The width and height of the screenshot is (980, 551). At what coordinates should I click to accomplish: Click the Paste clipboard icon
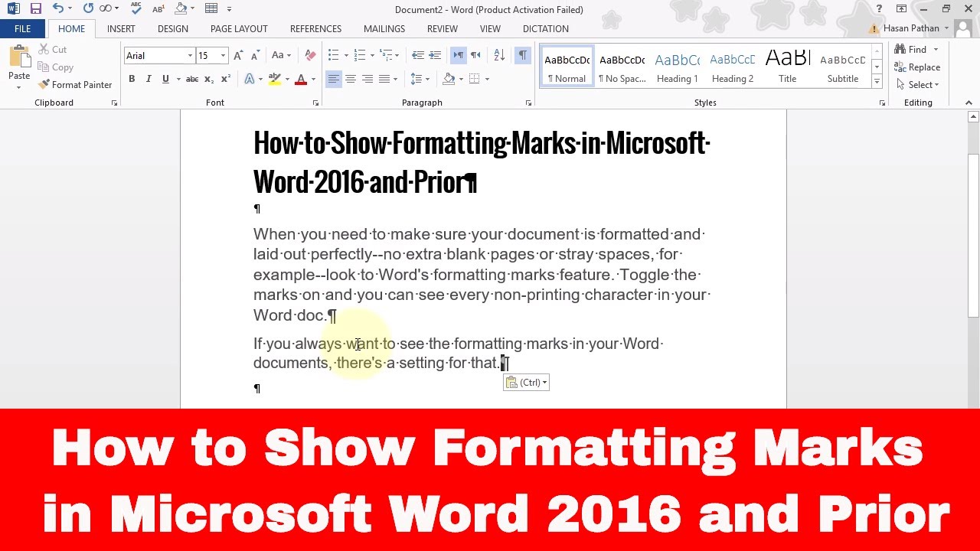19,57
